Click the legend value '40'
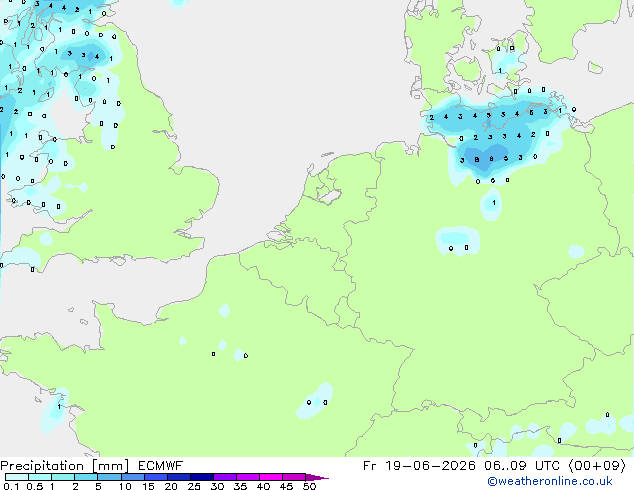Image resolution: width=634 pixels, height=490 pixels. coord(263,486)
